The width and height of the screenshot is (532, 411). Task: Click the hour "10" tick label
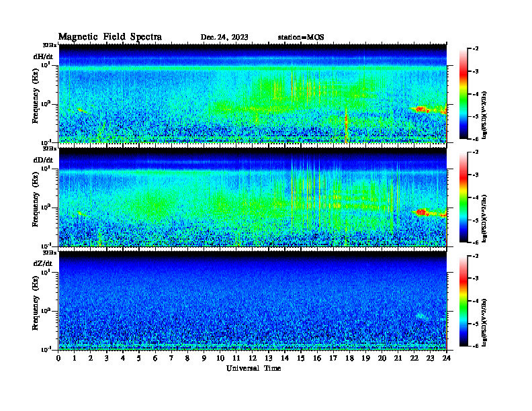click(x=220, y=359)
